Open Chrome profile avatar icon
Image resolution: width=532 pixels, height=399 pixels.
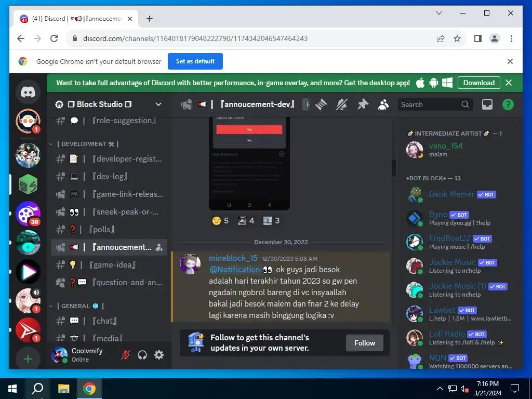[495, 38]
